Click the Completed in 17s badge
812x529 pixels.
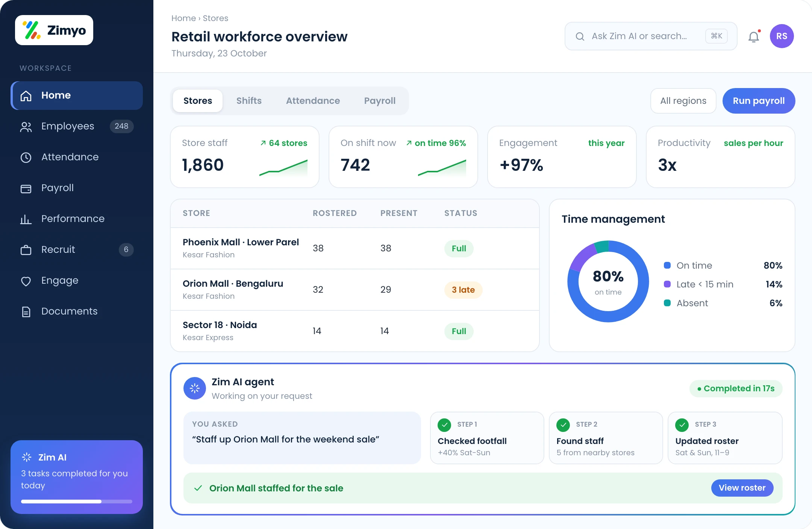(x=736, y=389)
